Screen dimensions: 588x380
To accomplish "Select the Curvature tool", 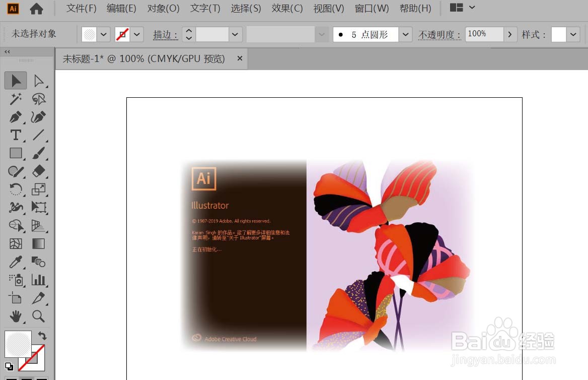I will pos(38,117).
